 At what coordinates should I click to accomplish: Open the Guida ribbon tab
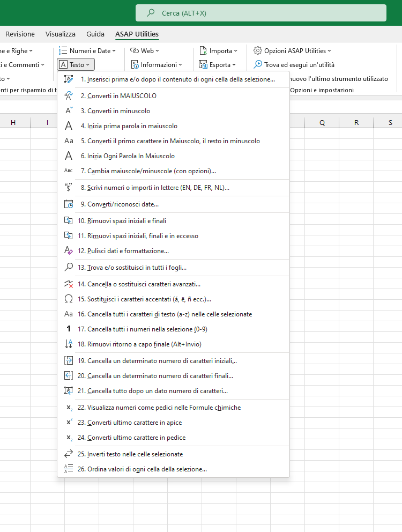point(95,34)
